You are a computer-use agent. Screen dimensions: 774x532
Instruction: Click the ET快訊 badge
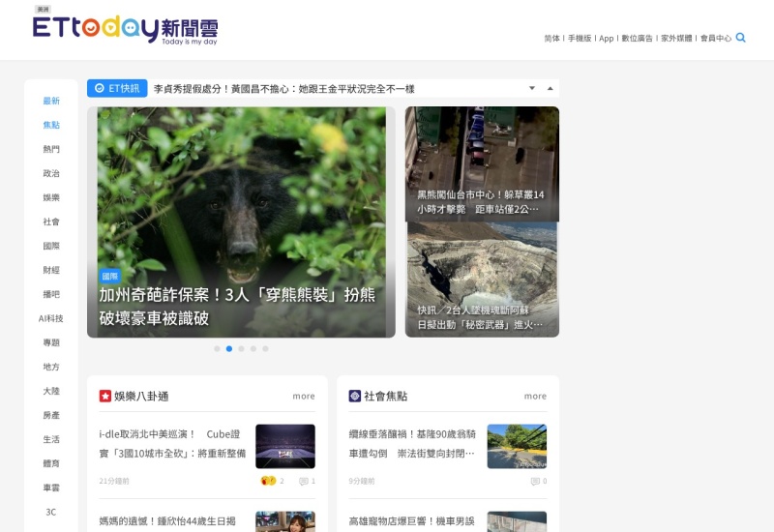click(117, 88)
